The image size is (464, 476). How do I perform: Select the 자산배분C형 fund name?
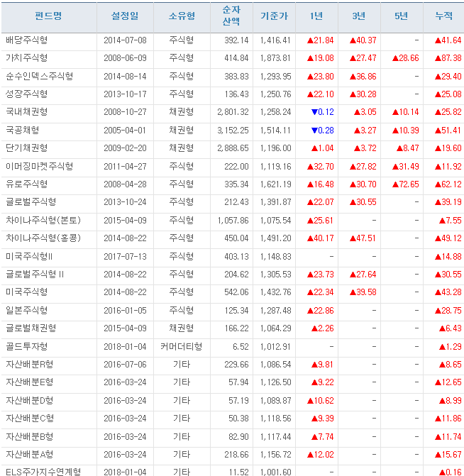pyautogui.click(x=30, y=419)
